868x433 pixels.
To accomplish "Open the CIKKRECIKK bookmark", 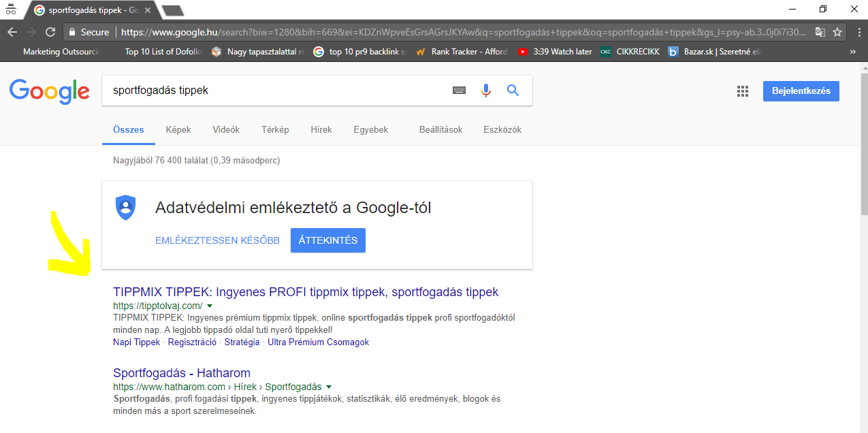I will tap(630, 51).
